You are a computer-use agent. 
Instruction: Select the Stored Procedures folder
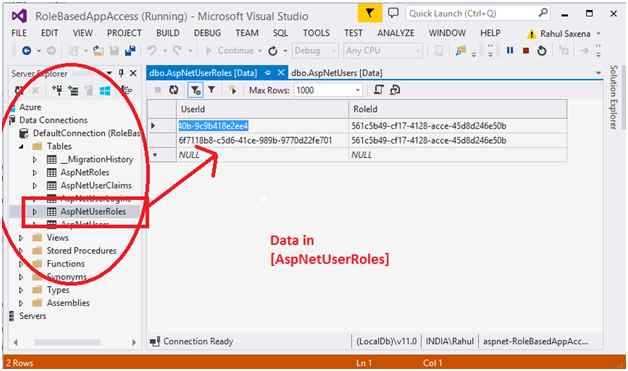tap(81, 251)
